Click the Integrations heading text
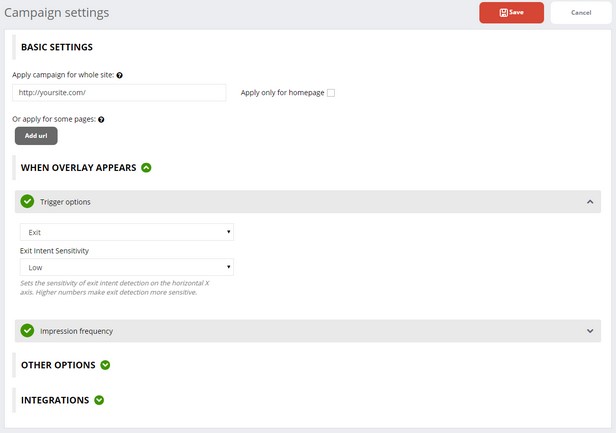Viewport: 616px width, 433px height. 55,400
